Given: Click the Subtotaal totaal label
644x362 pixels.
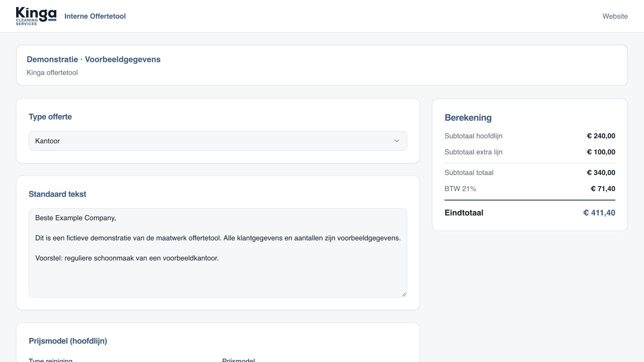Looking at the screenshot, I should pyautogui.click(x=469, y=172).
